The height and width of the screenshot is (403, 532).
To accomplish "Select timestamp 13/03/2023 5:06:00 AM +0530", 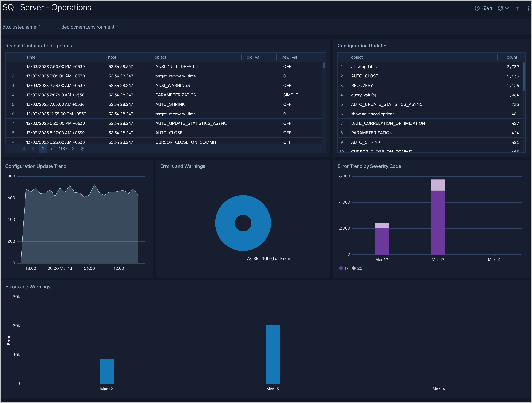I will click(x=56, y=76).
